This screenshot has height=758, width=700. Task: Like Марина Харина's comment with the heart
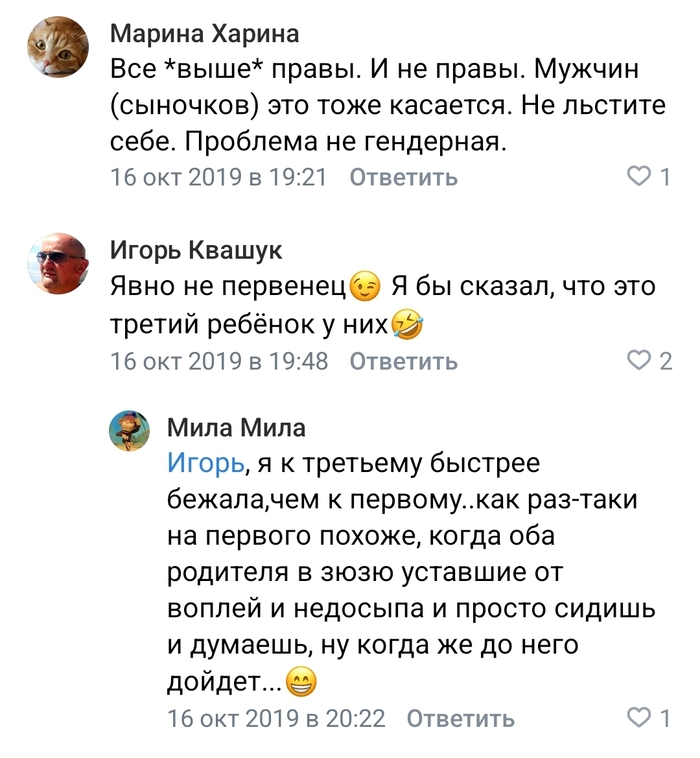(x=639, y=177)
